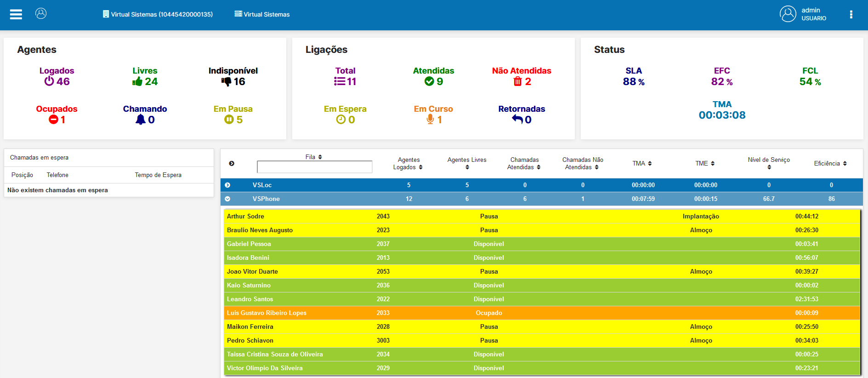Click the Logados count 46

click(63, 81)
